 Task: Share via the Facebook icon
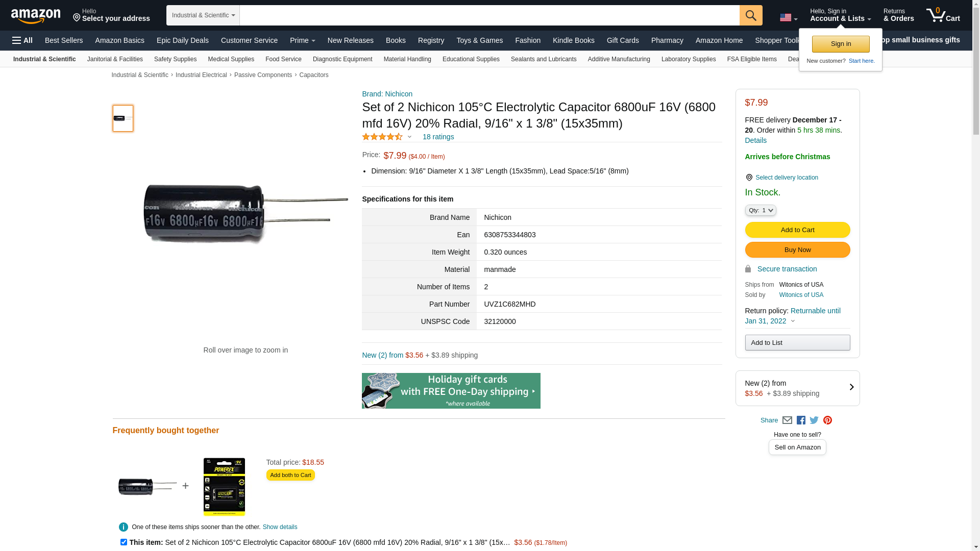[x=801, y=420]
